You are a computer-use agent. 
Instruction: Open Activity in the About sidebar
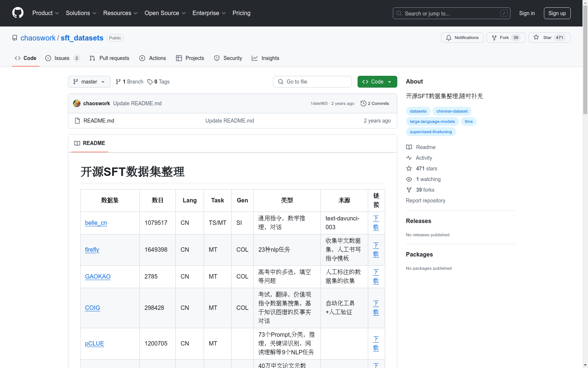pyautogui.click(x=419, y=158)
